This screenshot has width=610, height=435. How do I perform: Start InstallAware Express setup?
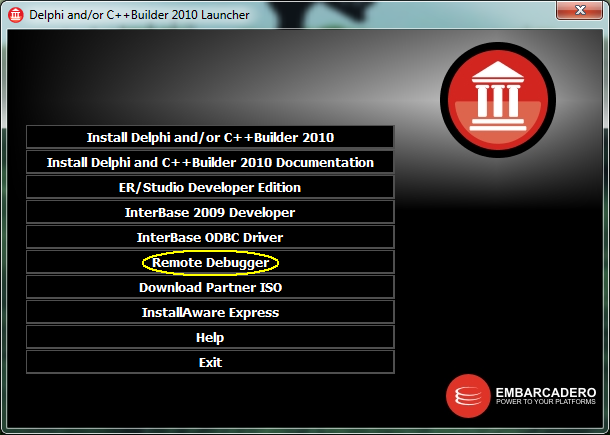coord(210,312)
